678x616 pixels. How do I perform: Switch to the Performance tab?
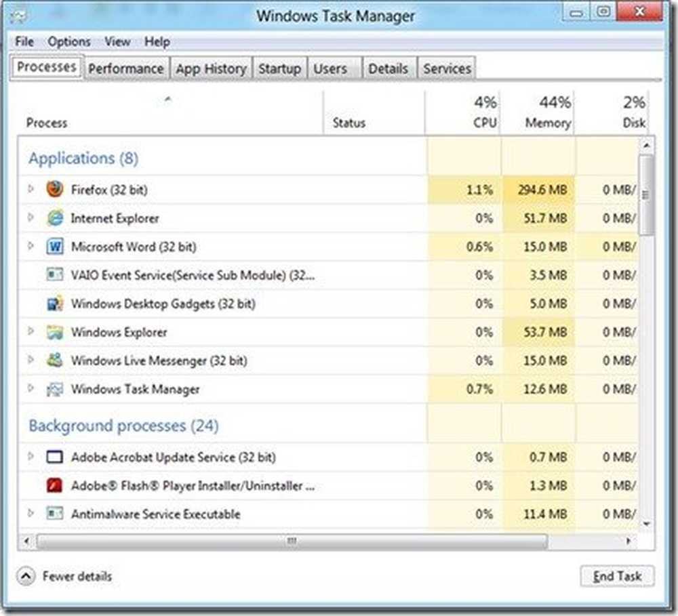[x=125, y=68]
